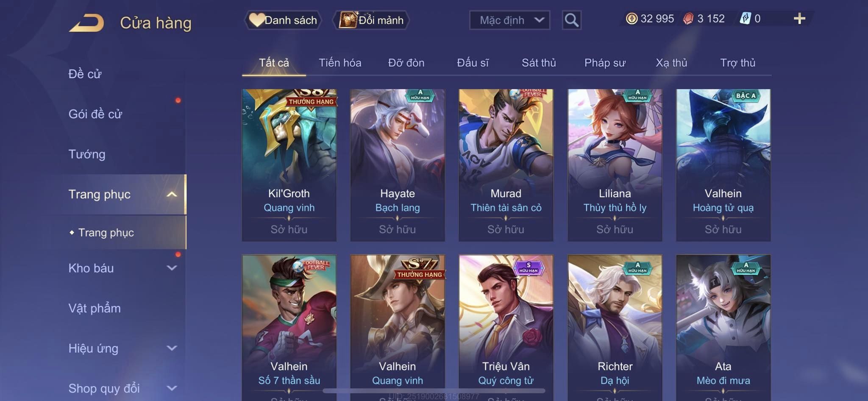This screenshot has height=401, width=868.
Task: Open Tướng in the sidebar
Action: pos(87,154)
